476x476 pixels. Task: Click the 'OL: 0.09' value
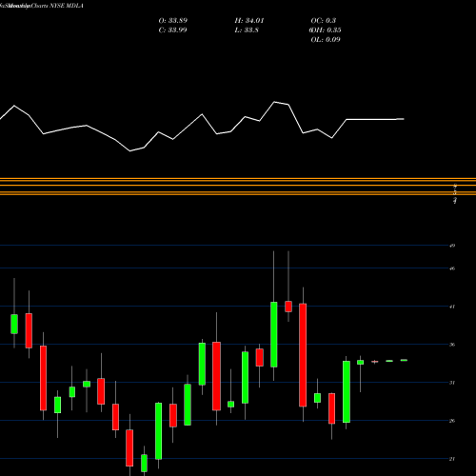(326, 40)
